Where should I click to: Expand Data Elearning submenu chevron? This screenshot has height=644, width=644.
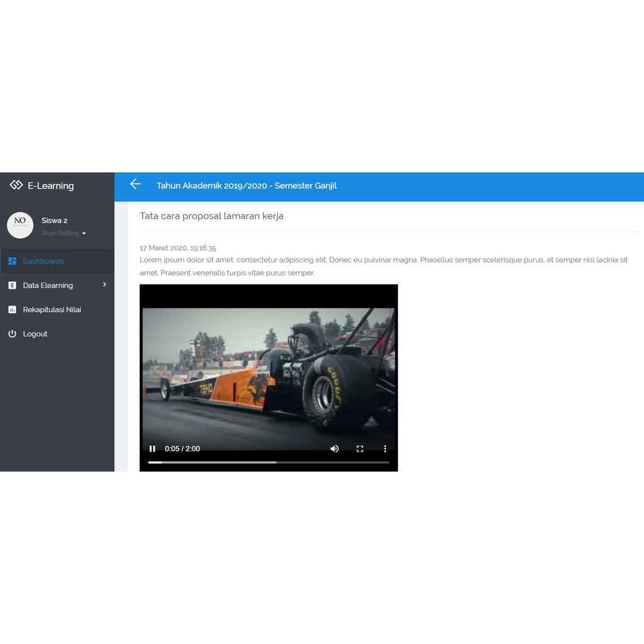(x=104, y=285)
